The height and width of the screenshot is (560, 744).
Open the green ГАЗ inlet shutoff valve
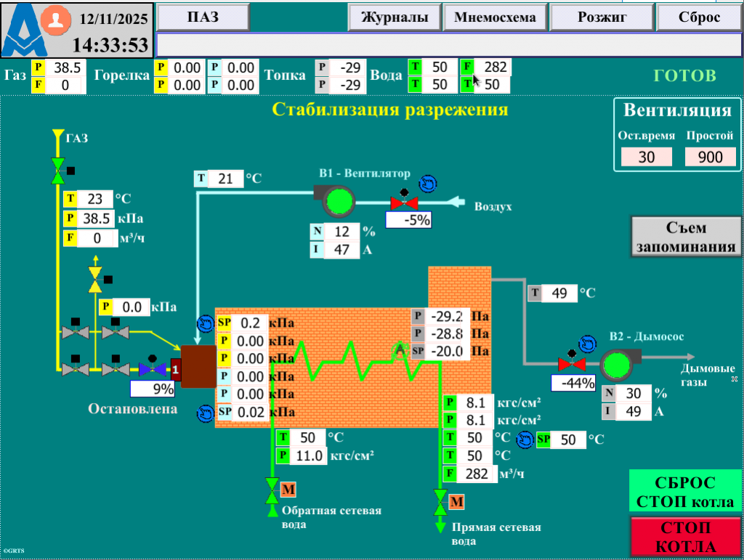coord(57,171)
